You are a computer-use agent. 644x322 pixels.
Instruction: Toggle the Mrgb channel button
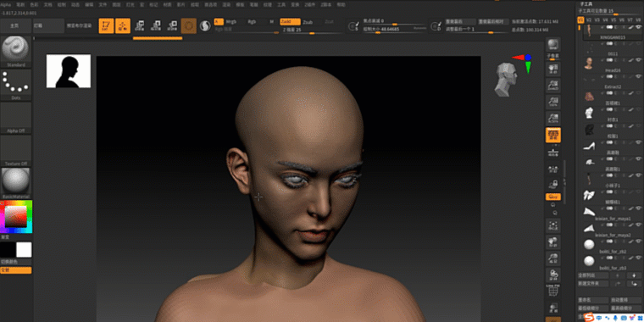pos(231,21)
